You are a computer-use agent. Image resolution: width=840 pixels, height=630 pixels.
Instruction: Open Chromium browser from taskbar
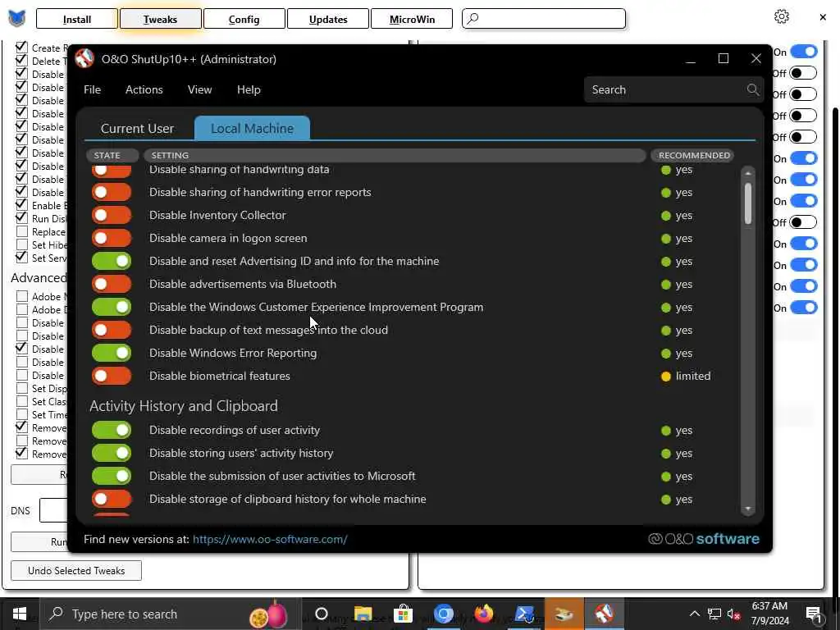[444, 614]
